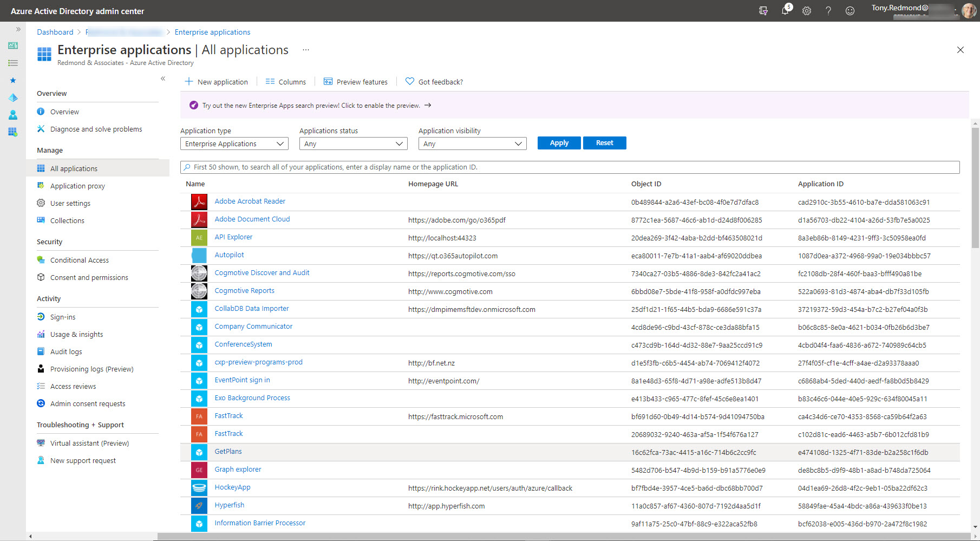Image resolution: width=980 pixels, height=541 pixels.
Task: Collapse the blade menu with double chevron
Action: (163, 79)
